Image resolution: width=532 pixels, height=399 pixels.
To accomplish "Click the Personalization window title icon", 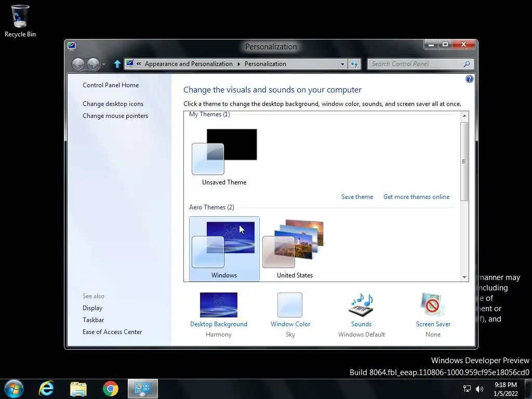I will coord(72,46).
